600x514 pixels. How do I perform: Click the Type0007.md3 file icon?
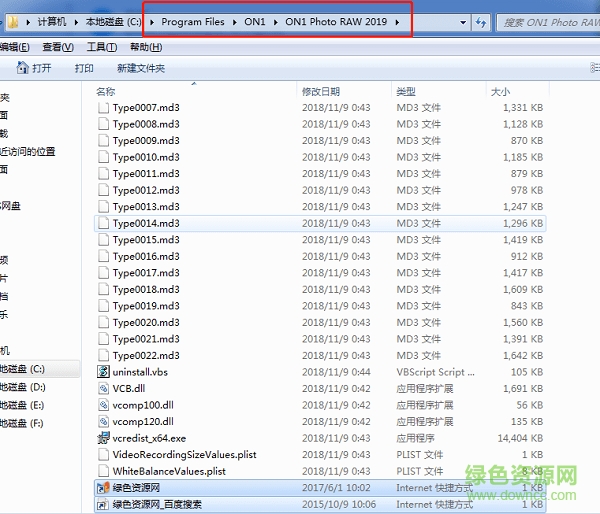(103, 108)
